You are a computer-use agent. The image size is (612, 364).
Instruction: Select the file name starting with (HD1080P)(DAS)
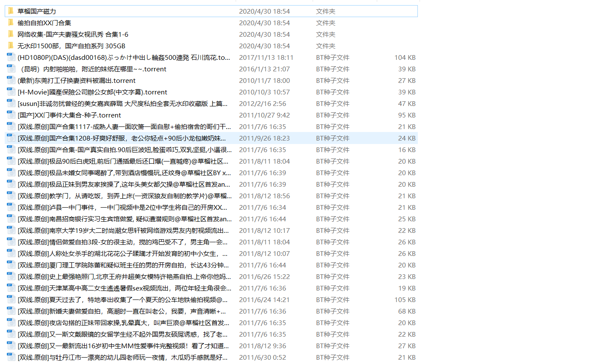(124, 57)
